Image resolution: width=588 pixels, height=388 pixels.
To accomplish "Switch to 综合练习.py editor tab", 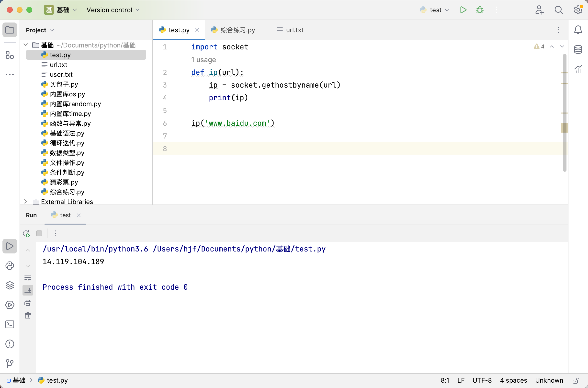I will tap(233, 30).
